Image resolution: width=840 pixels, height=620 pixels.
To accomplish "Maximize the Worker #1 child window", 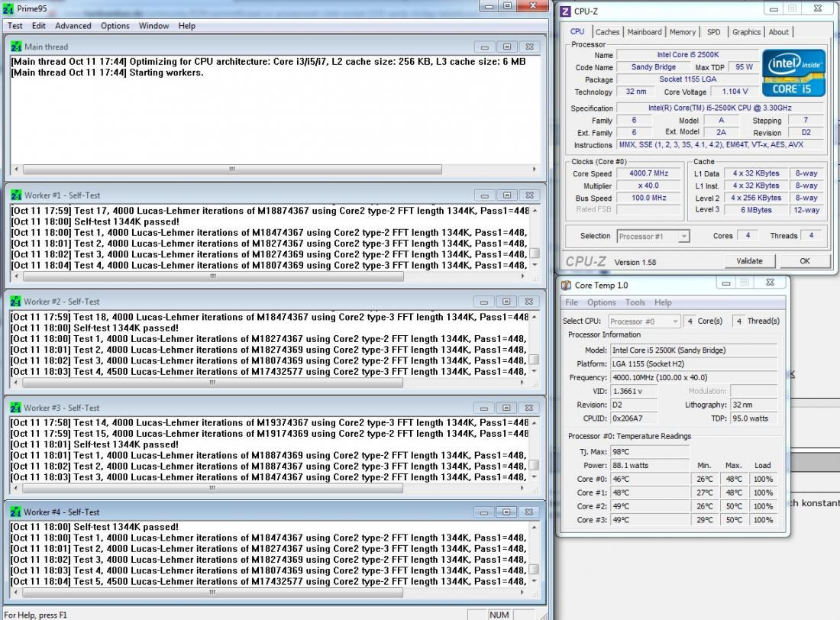I will (507, 195).
